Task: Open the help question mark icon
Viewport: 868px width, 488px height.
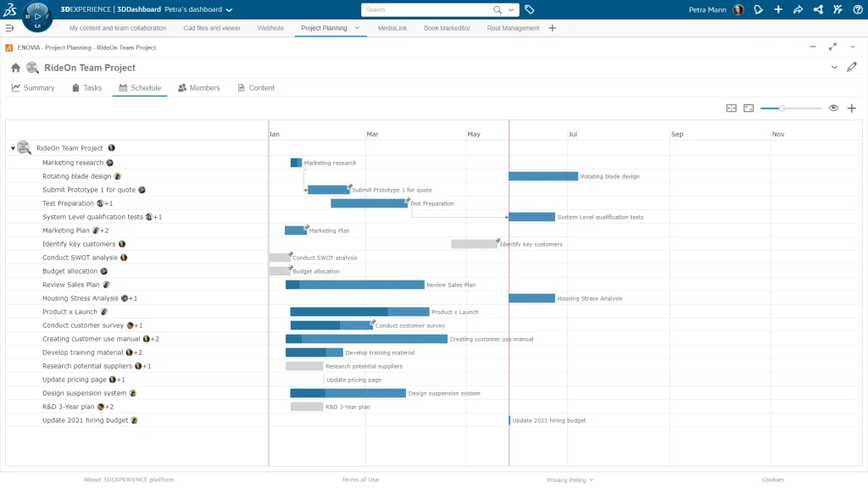Action: click(857, 10)
